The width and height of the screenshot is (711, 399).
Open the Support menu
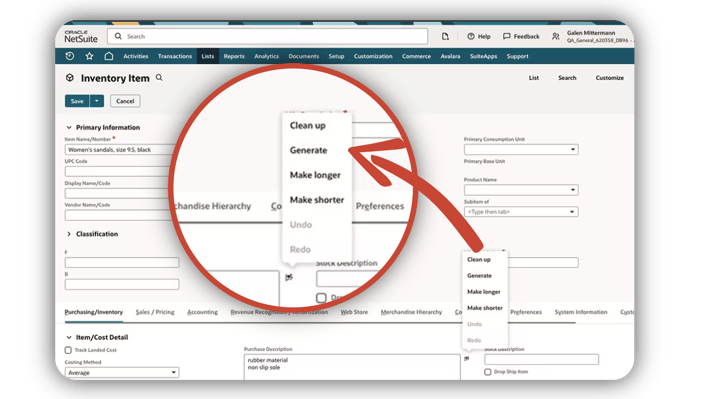pyautogui.click(x=517, y=56)
